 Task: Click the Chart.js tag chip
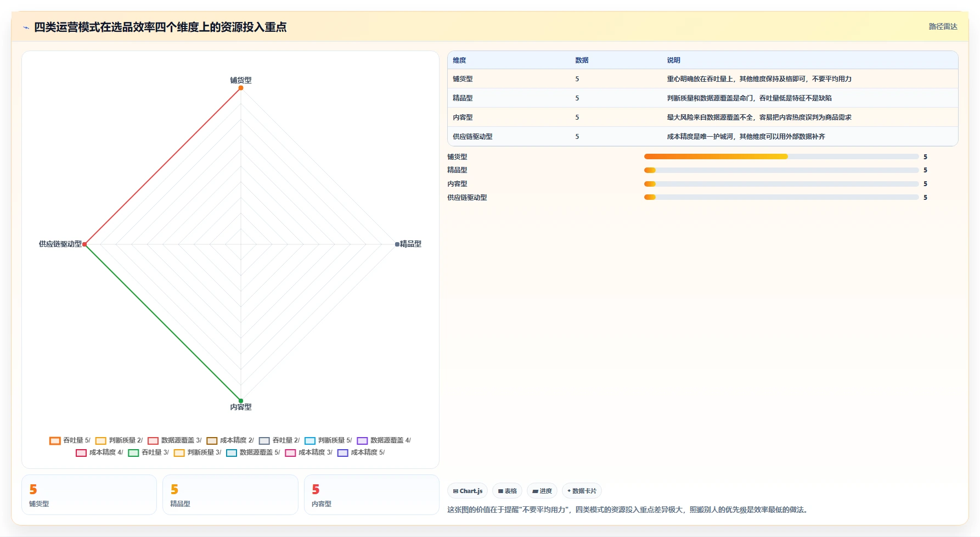[x=468, y=491]
